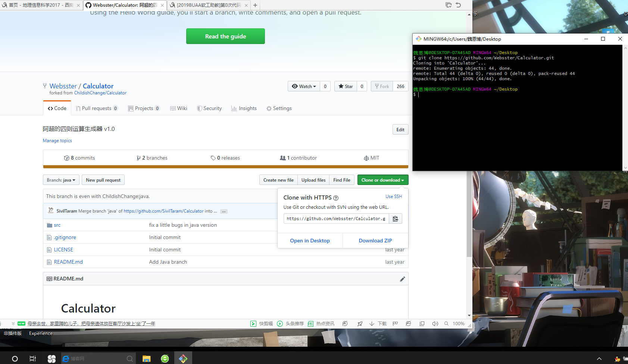Image resolution: width=628 pixels, height=364 pixels.
Task: Toggle the Clone or download dropdown
Action: 383,180
